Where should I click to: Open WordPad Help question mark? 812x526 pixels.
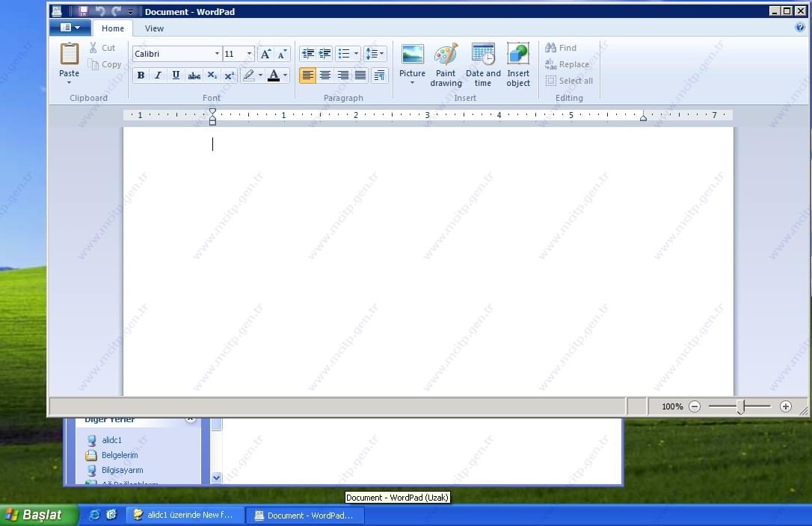[799, 27]
